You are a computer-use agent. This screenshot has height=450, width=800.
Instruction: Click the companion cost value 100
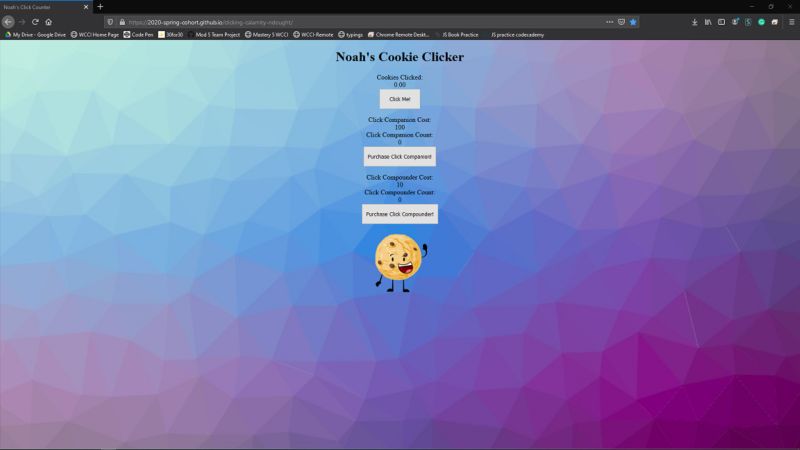click(x=399, y=127)
